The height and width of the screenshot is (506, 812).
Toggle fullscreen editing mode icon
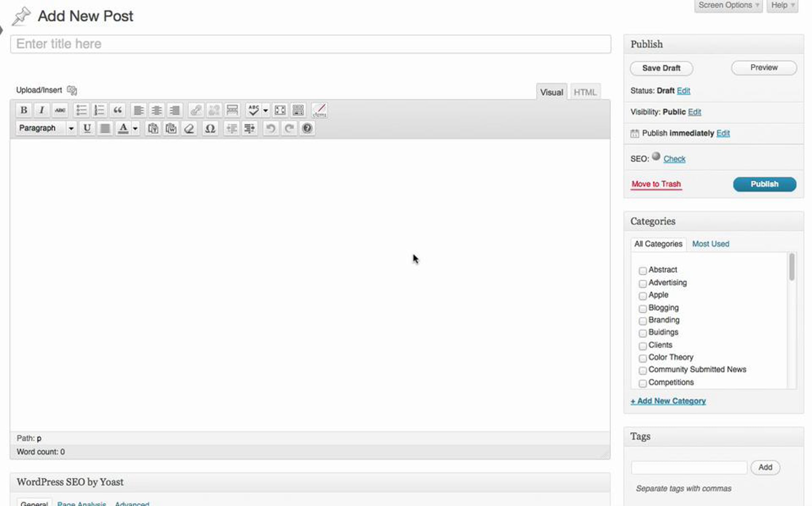pos(280,110)
